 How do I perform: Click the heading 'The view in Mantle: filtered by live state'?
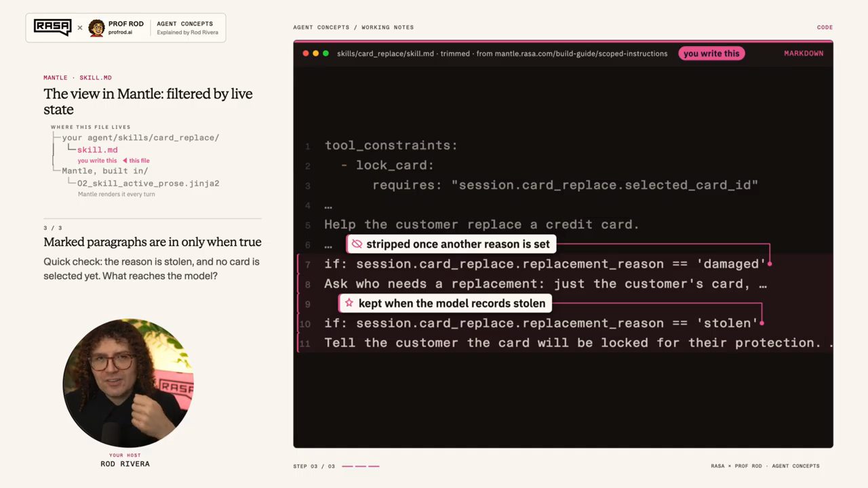click(148, 102)
